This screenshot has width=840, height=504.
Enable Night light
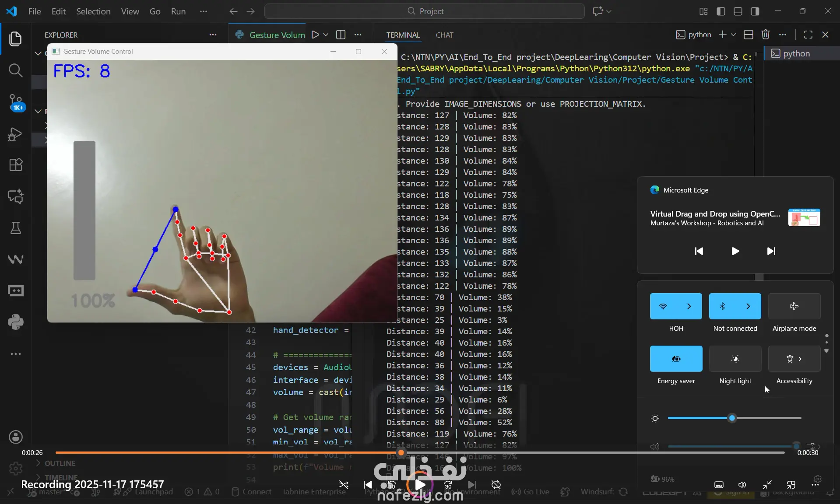click(x=735, y=359)
